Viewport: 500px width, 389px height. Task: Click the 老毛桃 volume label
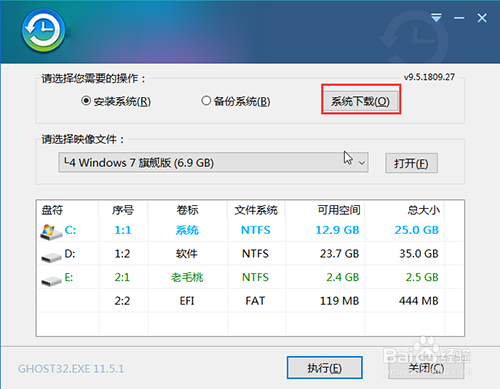coord(187,277)
